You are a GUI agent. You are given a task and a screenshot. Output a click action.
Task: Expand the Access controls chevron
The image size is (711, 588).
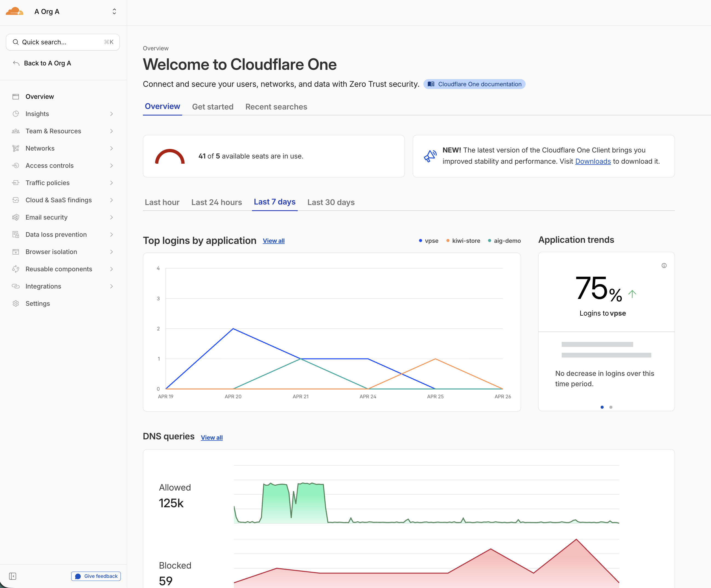point(111,166)
